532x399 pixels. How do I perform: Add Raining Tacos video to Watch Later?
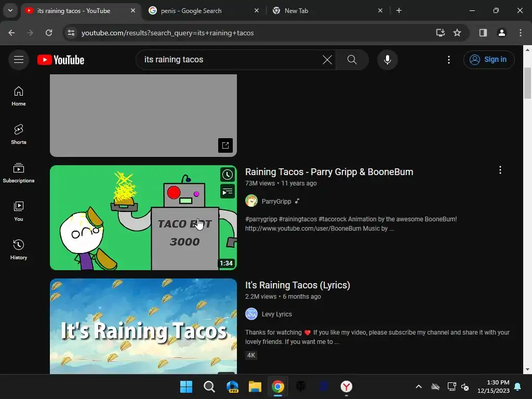pyautogui.click(x=228, y=175)
